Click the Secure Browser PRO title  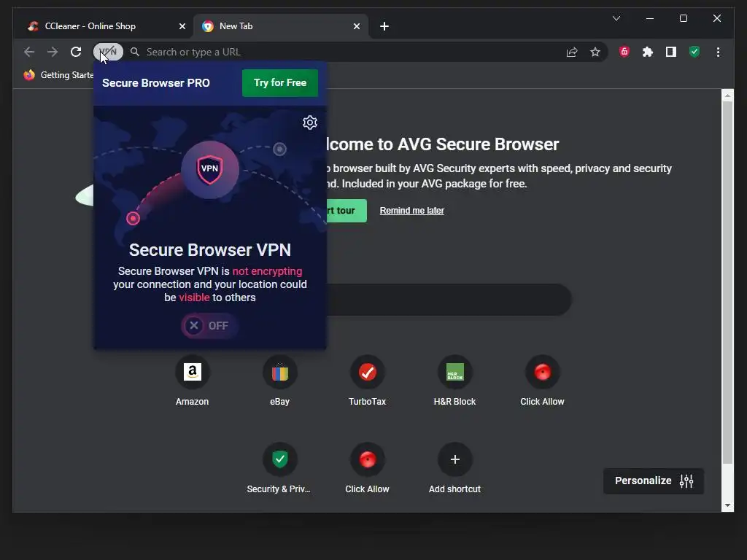tap(156, 83)
